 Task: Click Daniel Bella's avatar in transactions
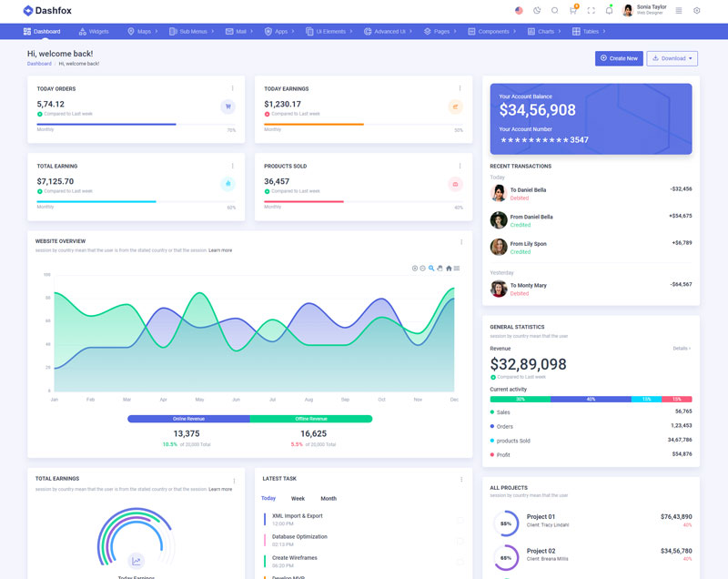[x=499, y=193]
